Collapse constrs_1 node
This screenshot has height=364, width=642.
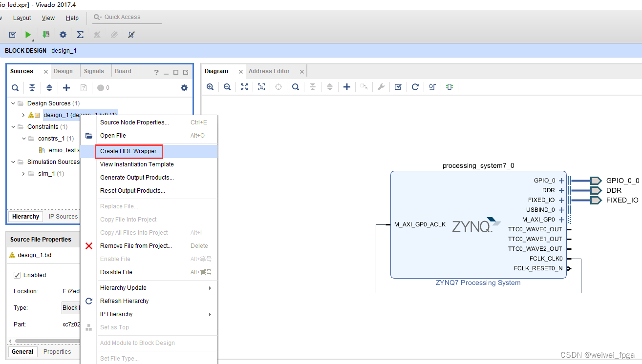[x=23, y=139]
